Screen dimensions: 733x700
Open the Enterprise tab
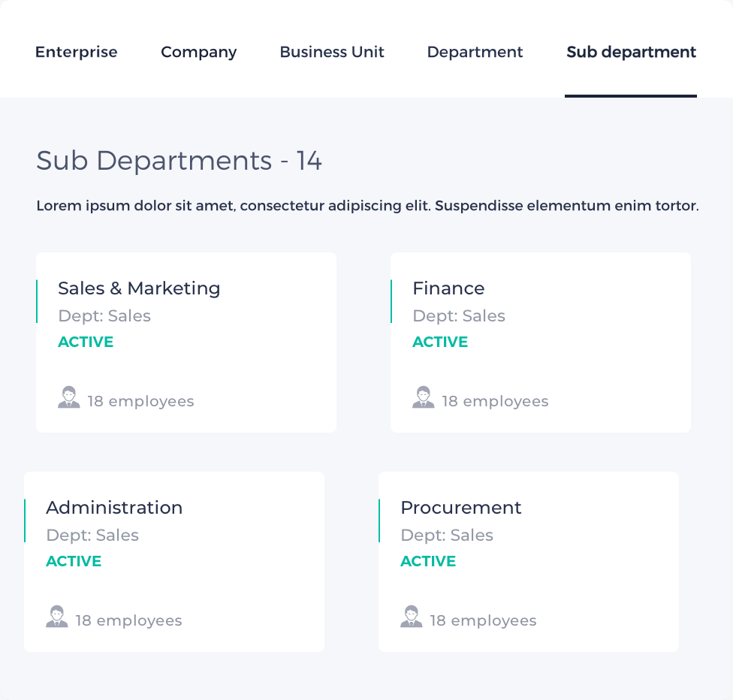tap(76, 52)
